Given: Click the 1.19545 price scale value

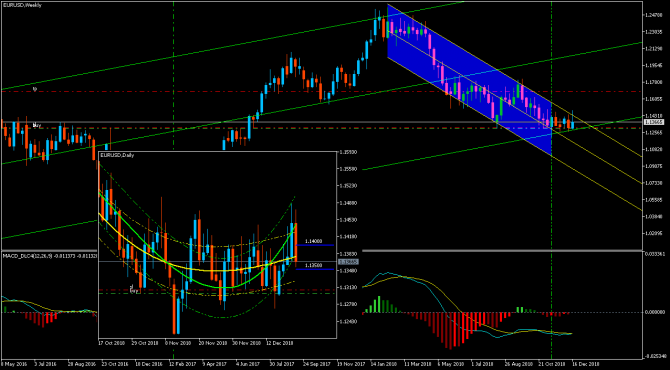Looking at the screenshot, I should pos(653,65).
